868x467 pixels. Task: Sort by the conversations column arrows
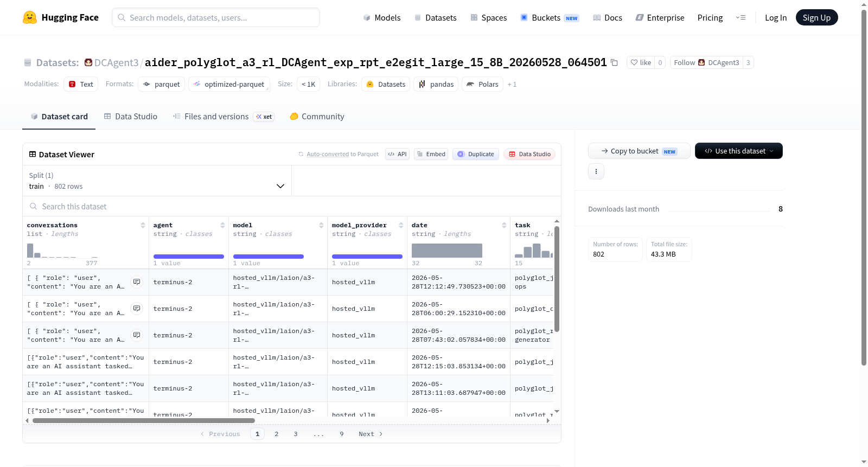143,225
